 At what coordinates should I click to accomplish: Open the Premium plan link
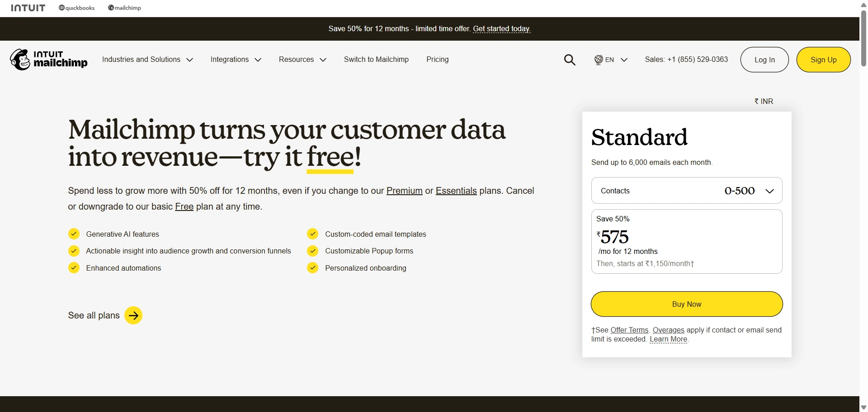(x=405, y=191)
